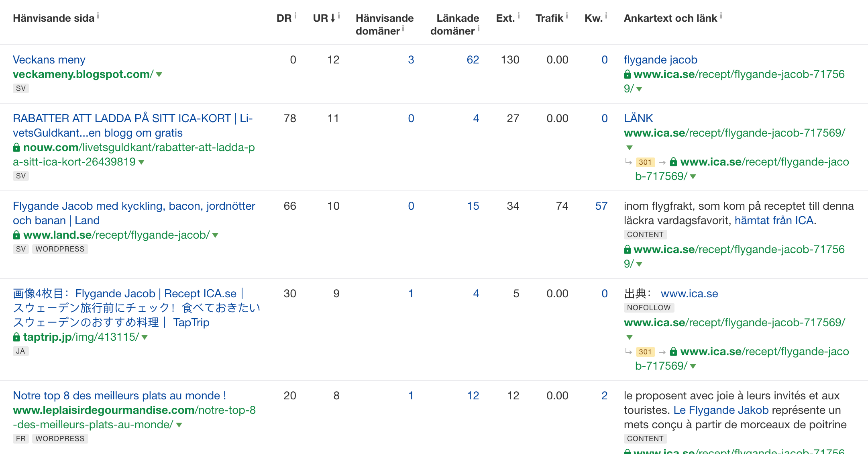Expand dropdown after leplaisirdegourmandise.com URL
The image size is (868, 454).
click(x=179, y=425)
